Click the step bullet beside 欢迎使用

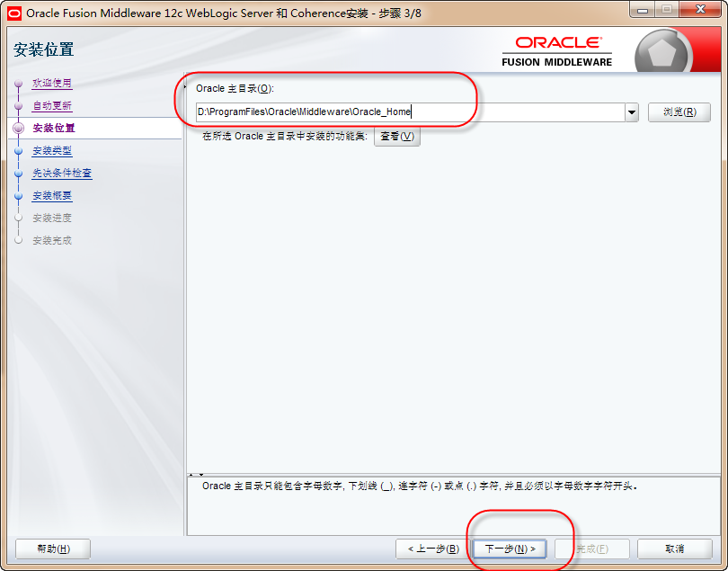(19, 84)
